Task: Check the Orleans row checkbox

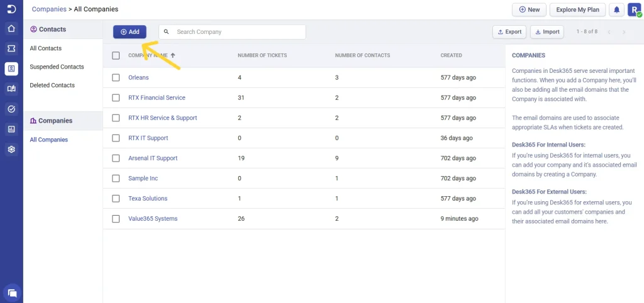Action: tap(116, 77)
